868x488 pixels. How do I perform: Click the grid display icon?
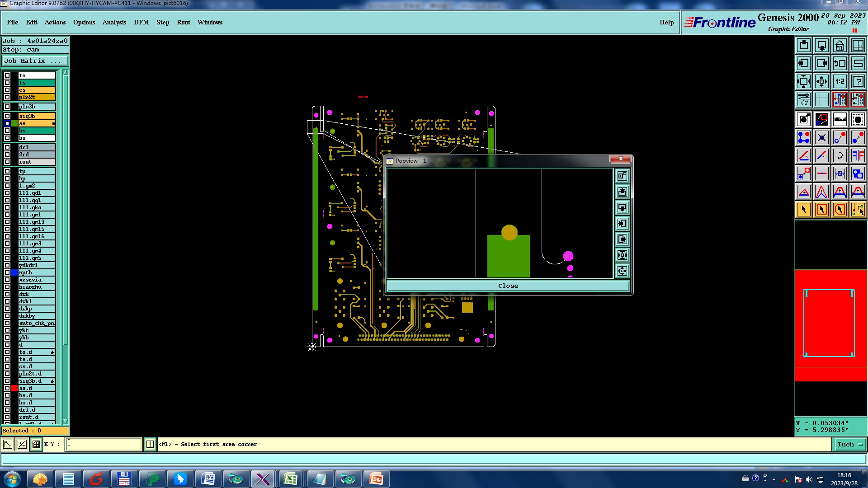821,99
